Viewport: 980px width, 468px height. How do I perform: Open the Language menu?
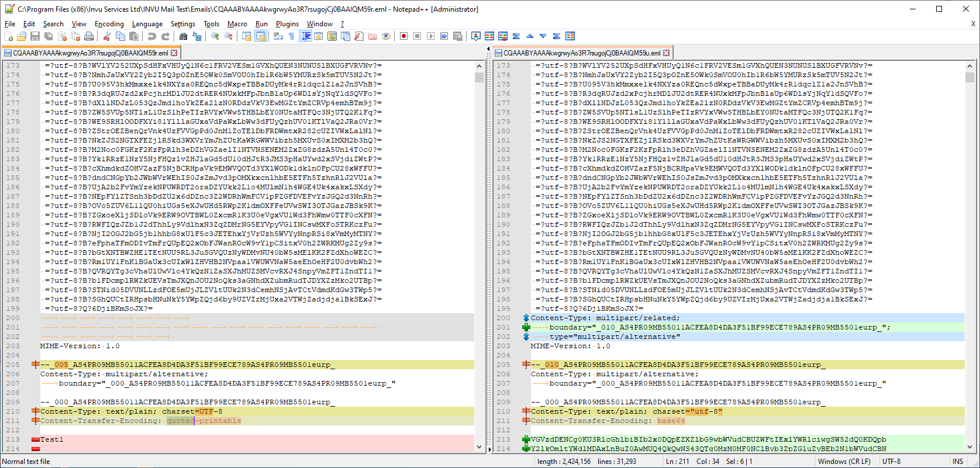(x=147, y=24)
